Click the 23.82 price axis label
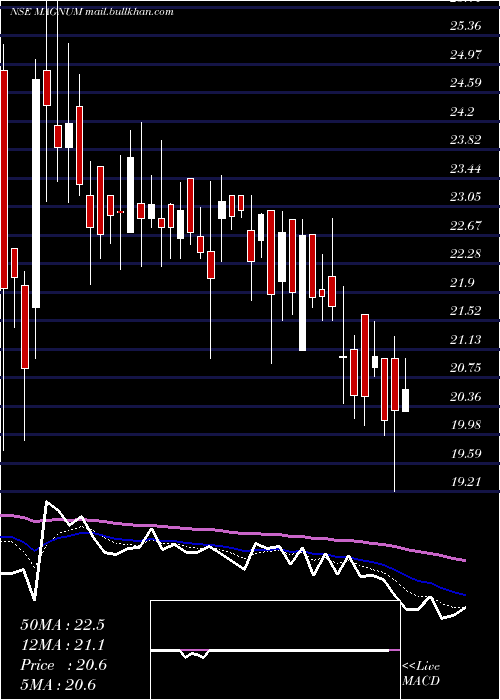This screenshot has width=500, height=700. [x=466, y=140]
